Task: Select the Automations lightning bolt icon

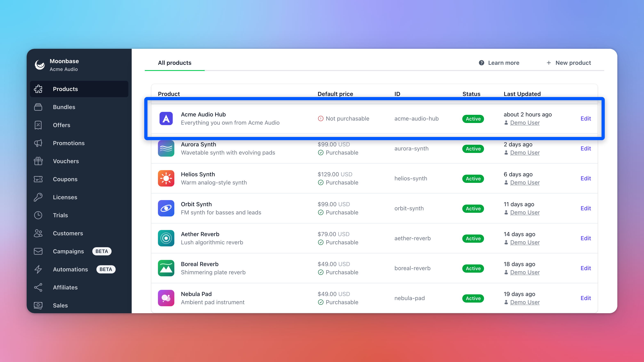Action: pyautogui.click(x=38, y=269)
